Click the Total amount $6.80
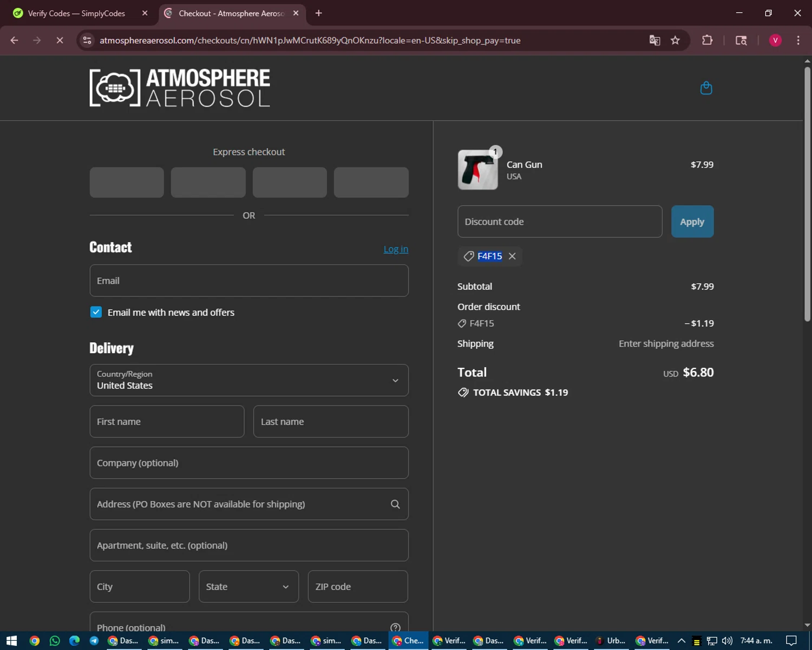Image resolution: width=812 pixels, height=650 pixels. [x=698, y=373]
